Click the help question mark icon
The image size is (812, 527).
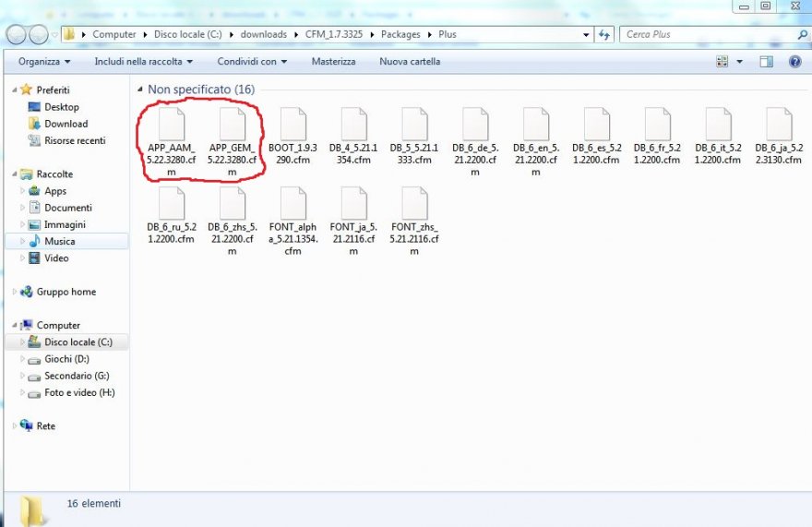[x=794, y=62]
